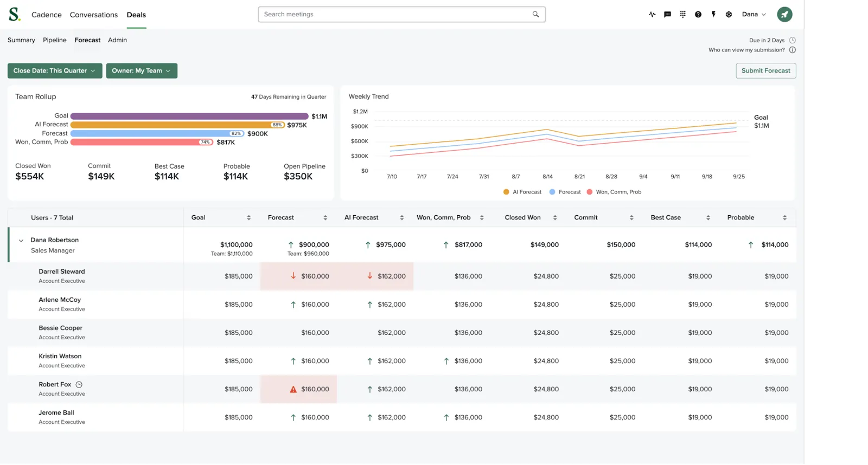Open Darrell Steward's name link
This screenshot has width=868, height=465.
pyautogui.click(x=62, y=272)
